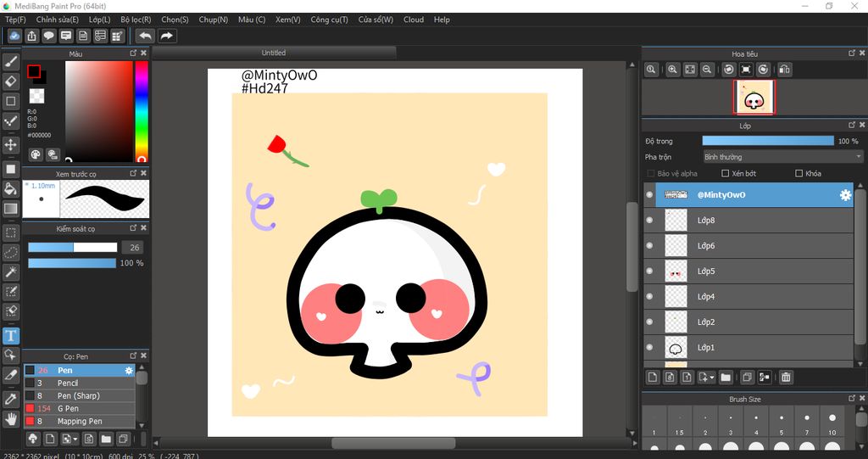Select the Select Eraser tool
This screenshot has height=459, width=868.
(10, 311)
